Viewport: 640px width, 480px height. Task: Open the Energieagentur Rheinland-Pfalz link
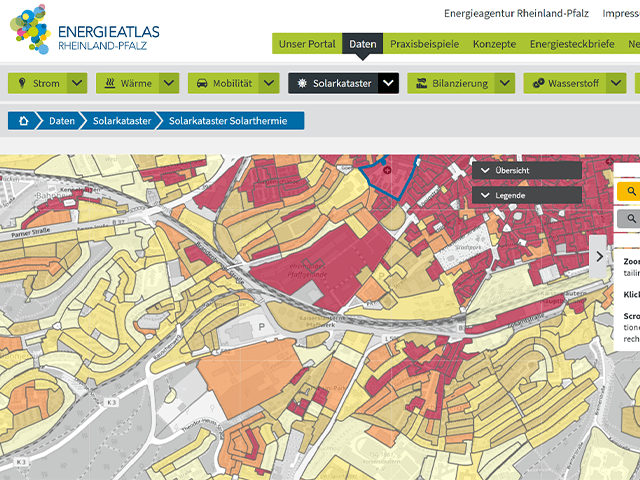[516, 14]
